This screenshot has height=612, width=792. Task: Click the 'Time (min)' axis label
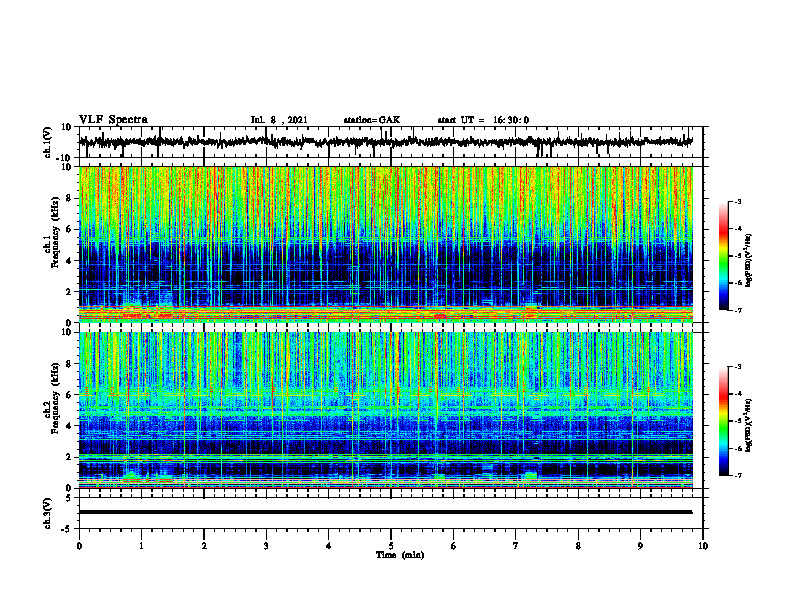coord(400,555)
